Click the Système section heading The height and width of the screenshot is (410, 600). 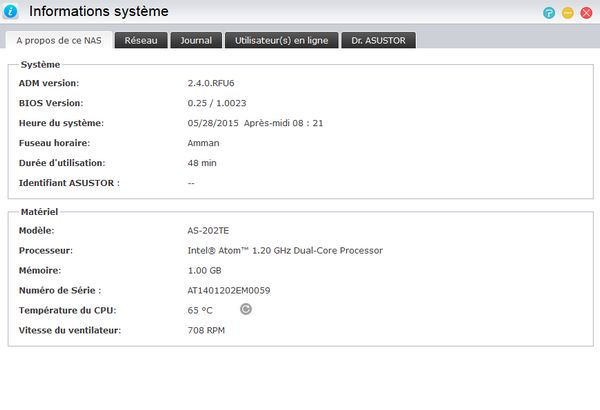[41, 64]
